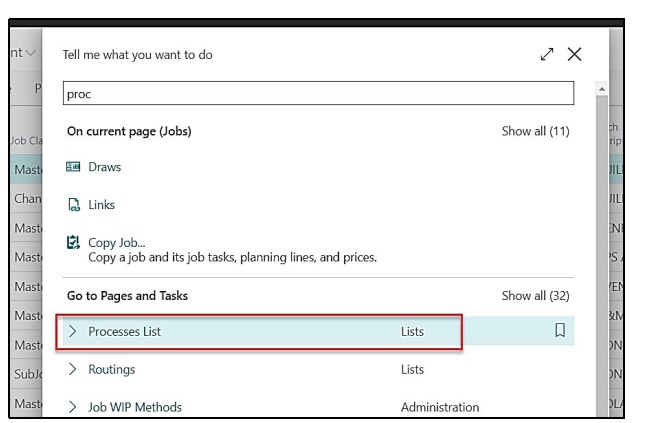
Task: Expand the Routings result chevron
Action: click(72, 369)
